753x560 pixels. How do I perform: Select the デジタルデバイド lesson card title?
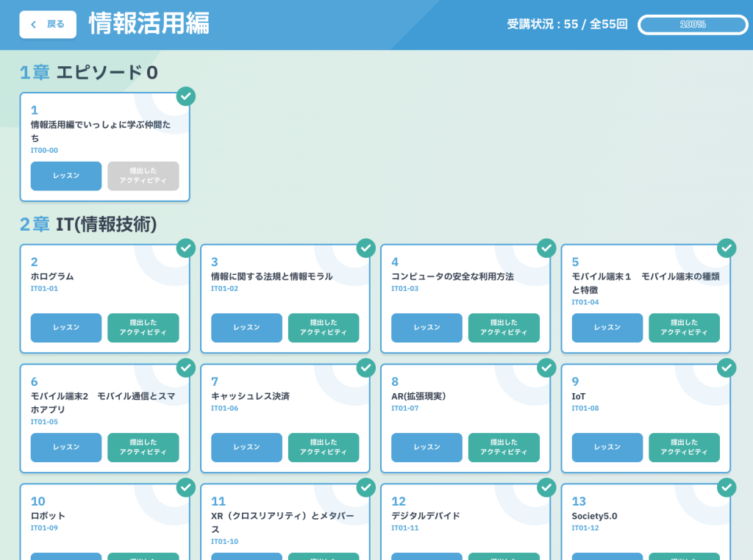(426, 516)
